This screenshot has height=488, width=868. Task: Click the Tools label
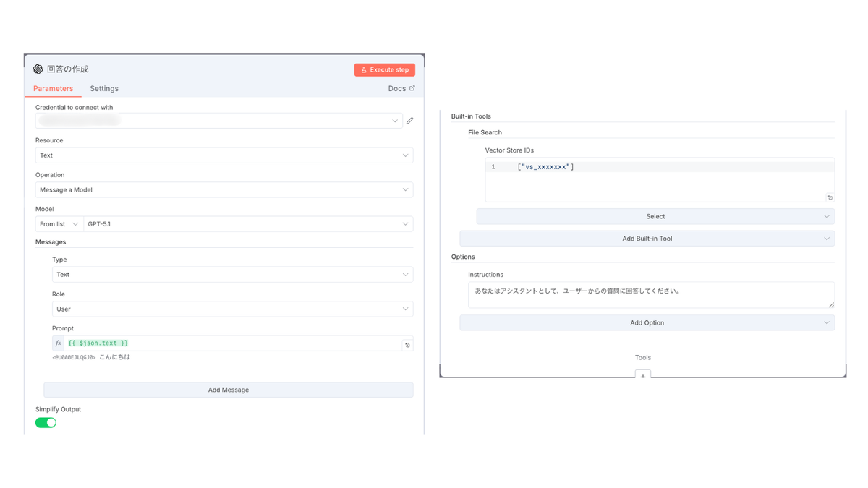[x=643, y=357]
